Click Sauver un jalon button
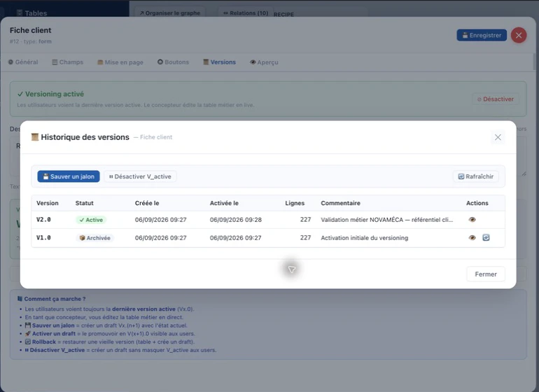This screenshot has width=539, height=392. tap(69, 176)
